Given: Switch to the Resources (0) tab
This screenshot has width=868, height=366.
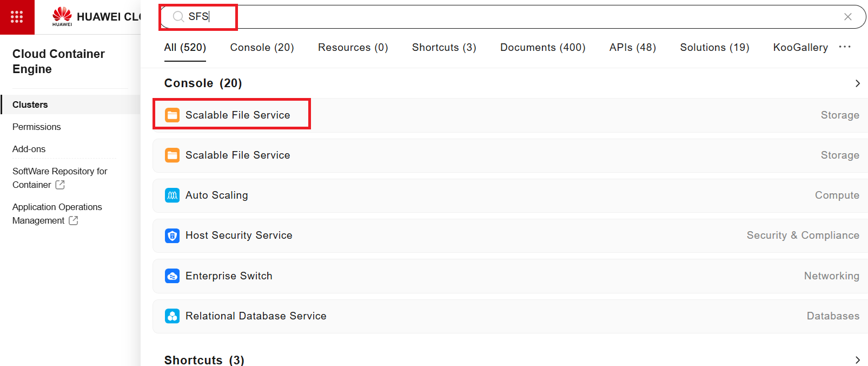Looking at the screenshot, I should pyautogui.click(x=353, y=48).
